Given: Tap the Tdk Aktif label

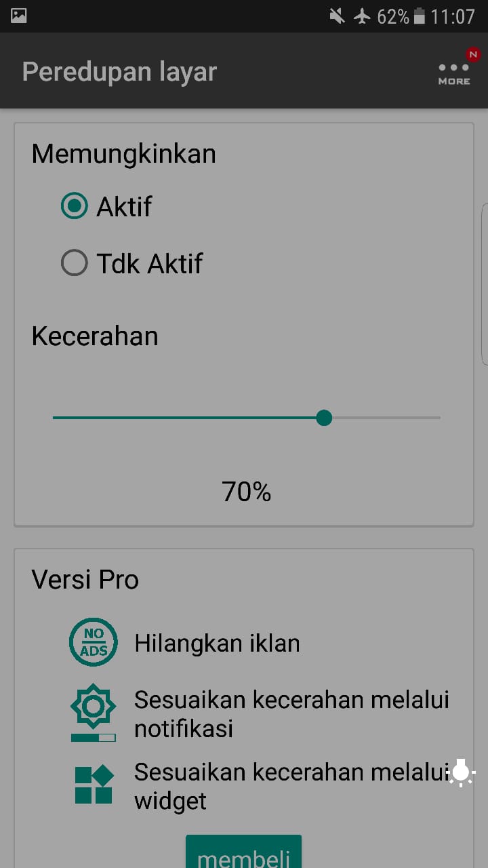Looking at the screenshot, I should 149,263.
